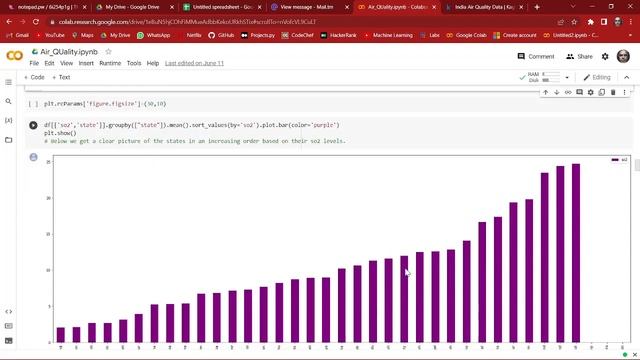Open the variables inspector {x} icon
The width and height of the screenshot is (640, 360).
click(9, 120)
